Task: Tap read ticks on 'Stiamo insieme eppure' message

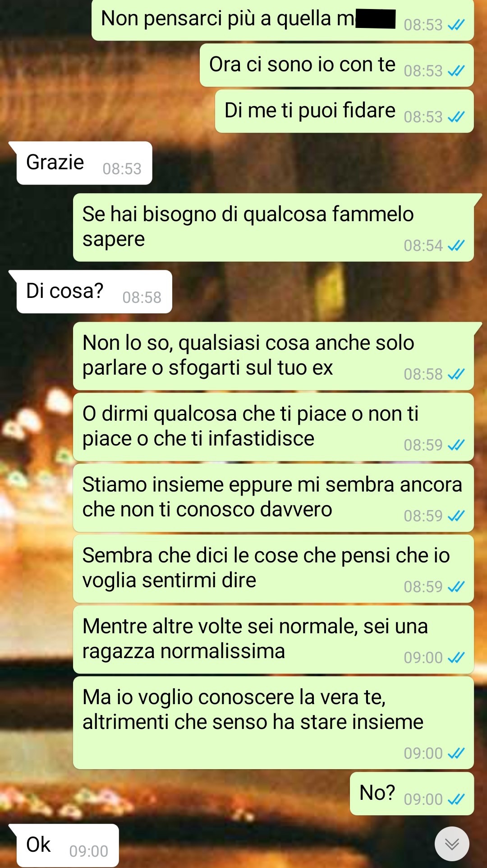Action: [456, 516]
